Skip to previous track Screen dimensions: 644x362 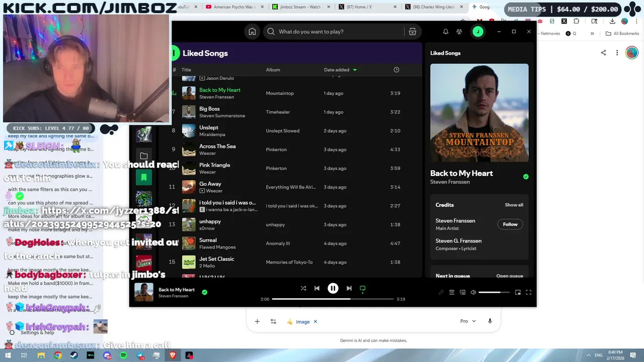coord(317,289)
